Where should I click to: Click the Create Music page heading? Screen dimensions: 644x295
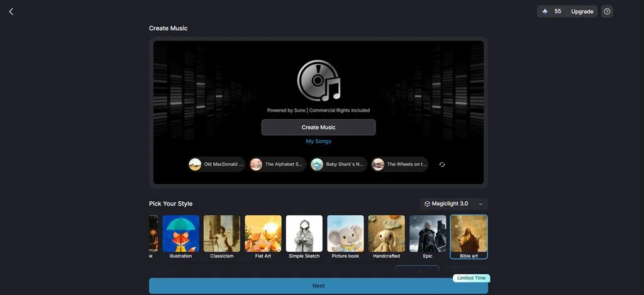point(168,28)
